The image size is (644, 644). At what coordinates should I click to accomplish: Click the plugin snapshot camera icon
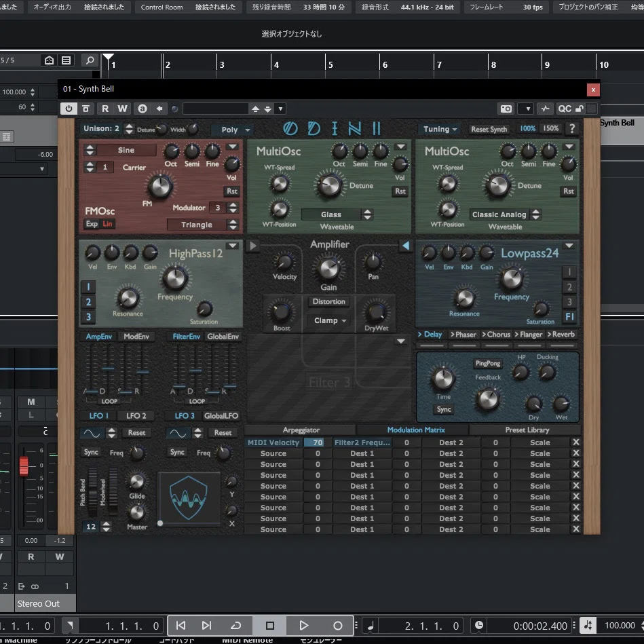click(506, 109)
